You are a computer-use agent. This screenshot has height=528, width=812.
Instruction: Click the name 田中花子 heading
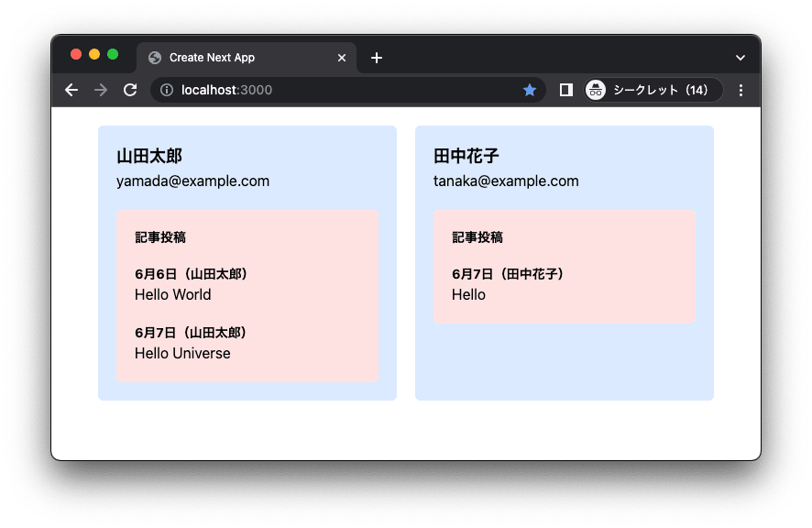[x=466, y=156]
